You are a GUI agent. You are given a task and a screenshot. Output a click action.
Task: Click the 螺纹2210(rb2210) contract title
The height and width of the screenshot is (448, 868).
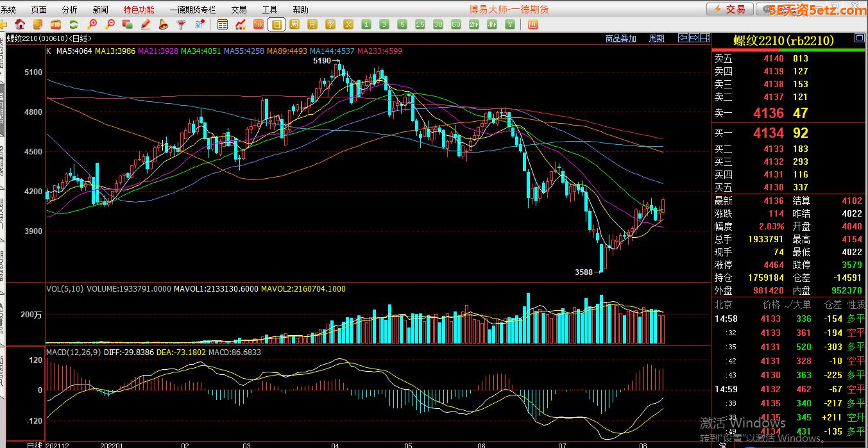pyautogui.click(x=784, y=40)
